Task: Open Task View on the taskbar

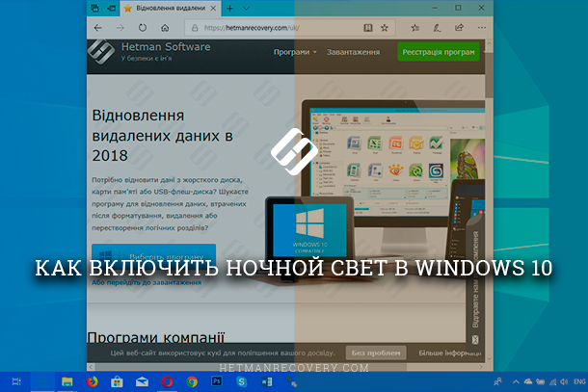Action: [x=16, y=381]
